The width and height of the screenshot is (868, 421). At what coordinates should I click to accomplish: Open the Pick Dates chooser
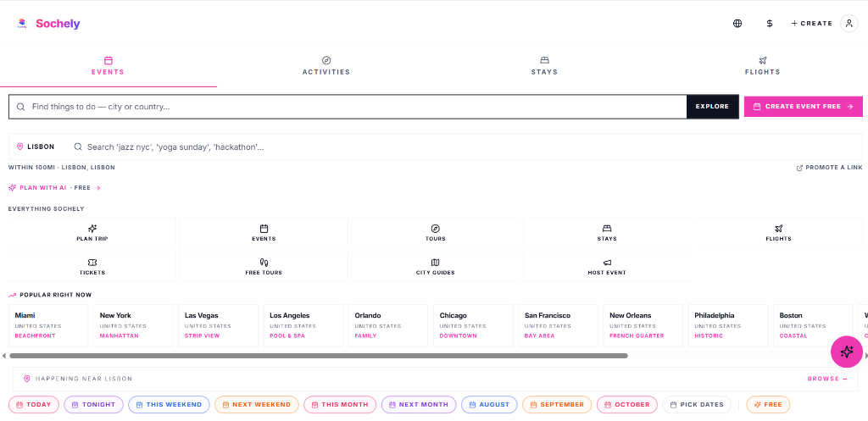697,404
